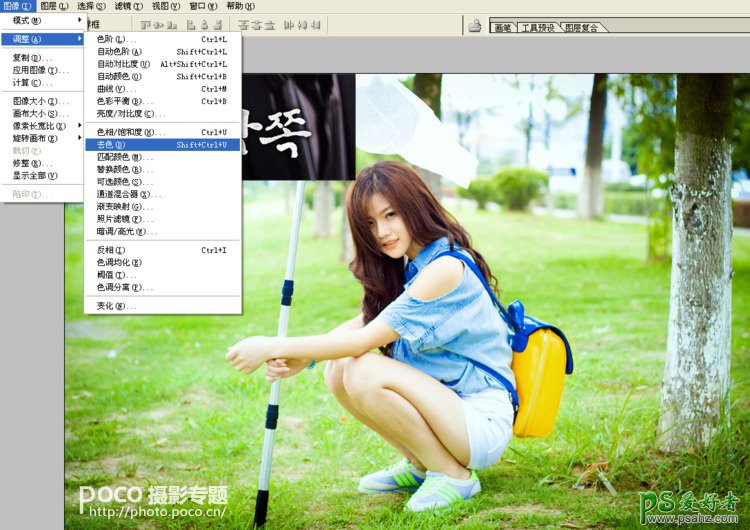Choose 照片滤镜 (Photo Filter) option
Image resolution: width=750 pixels, height=530 pixels.
point(125,219)
